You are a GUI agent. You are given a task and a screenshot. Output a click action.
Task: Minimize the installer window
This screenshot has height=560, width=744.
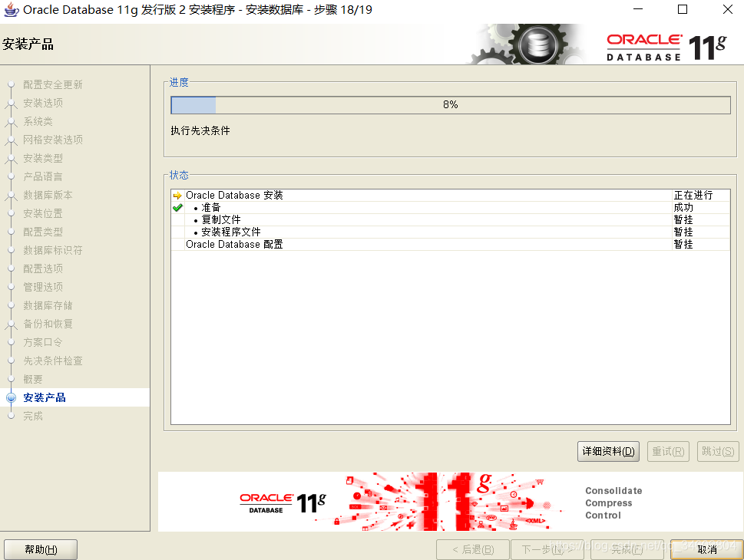pyautogui.click(x=638, y=9)
